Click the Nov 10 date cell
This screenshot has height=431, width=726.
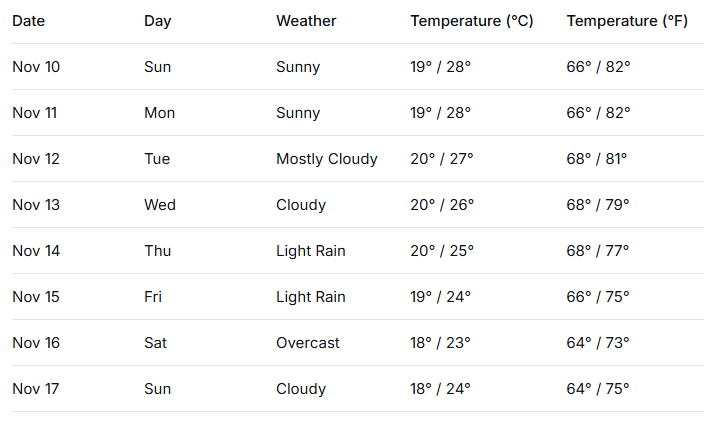[36, 67]
